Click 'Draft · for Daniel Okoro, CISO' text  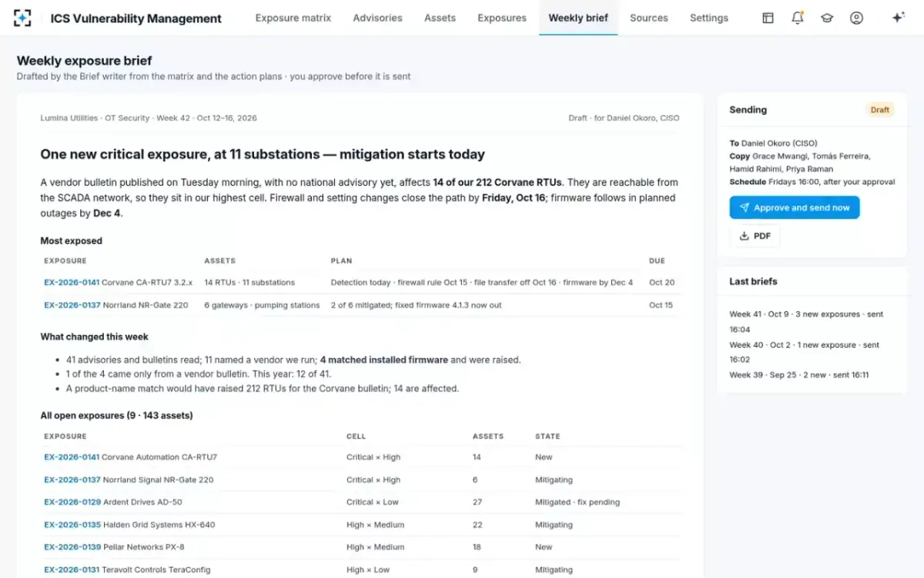(x=624, y=119)
